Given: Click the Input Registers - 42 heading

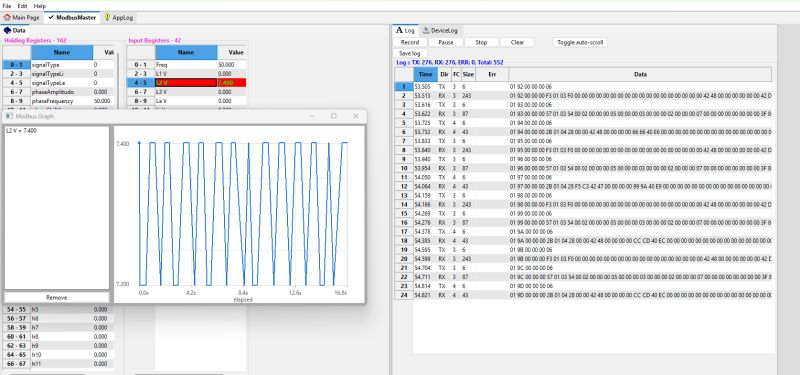Looking at the screenshot, I should pos(155,40).
